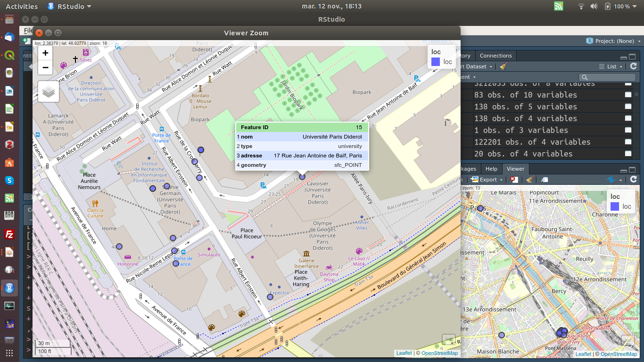
Task: Click the adresse row in the popup
Action: (302, 156)
